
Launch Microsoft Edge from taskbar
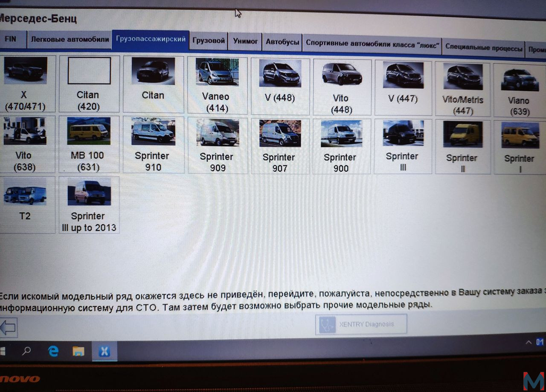[x=53, y=352]
